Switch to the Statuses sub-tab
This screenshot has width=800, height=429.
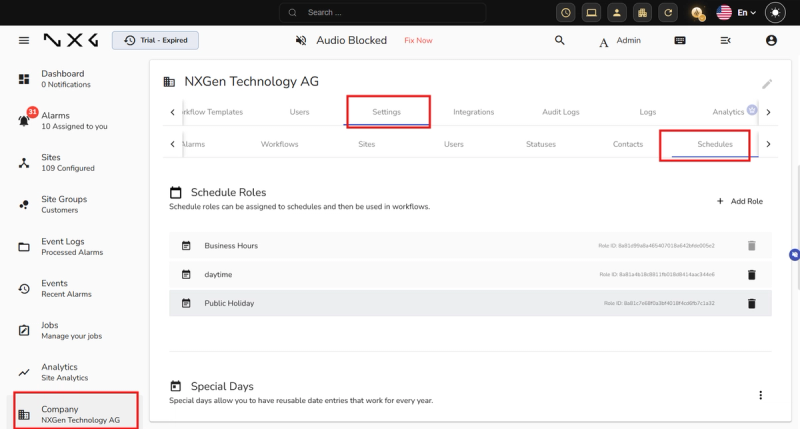click(x=541, y=144)
